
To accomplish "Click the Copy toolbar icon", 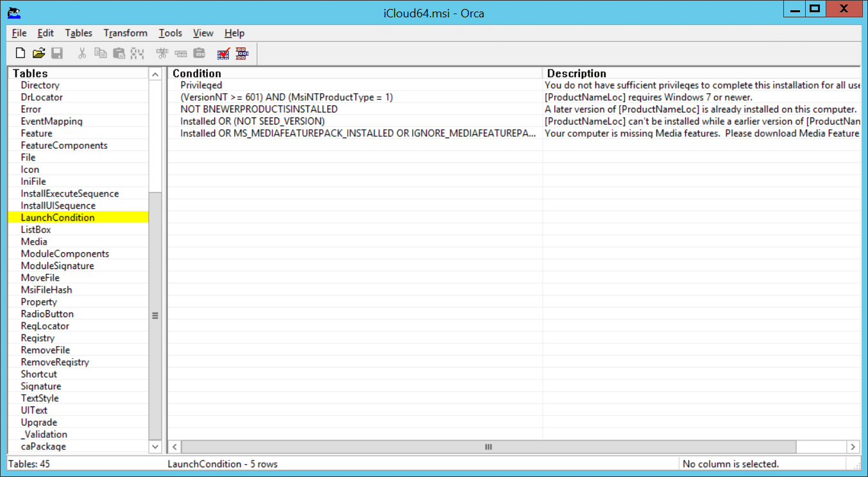I will tap(101, 54).
